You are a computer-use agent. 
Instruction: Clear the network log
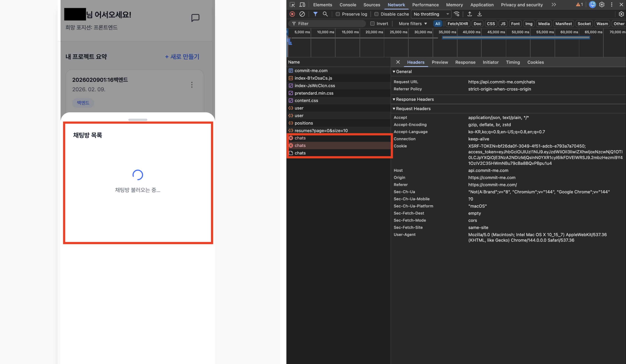(x=302, y=14)
